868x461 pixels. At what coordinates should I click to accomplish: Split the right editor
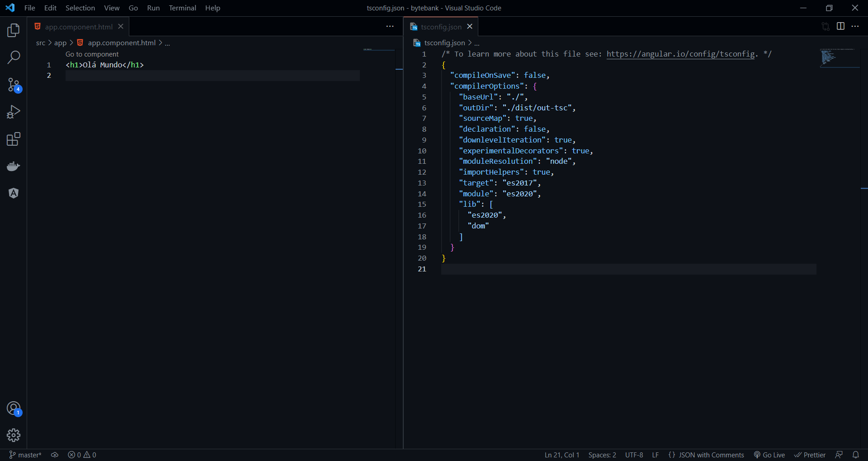[840, 27]
